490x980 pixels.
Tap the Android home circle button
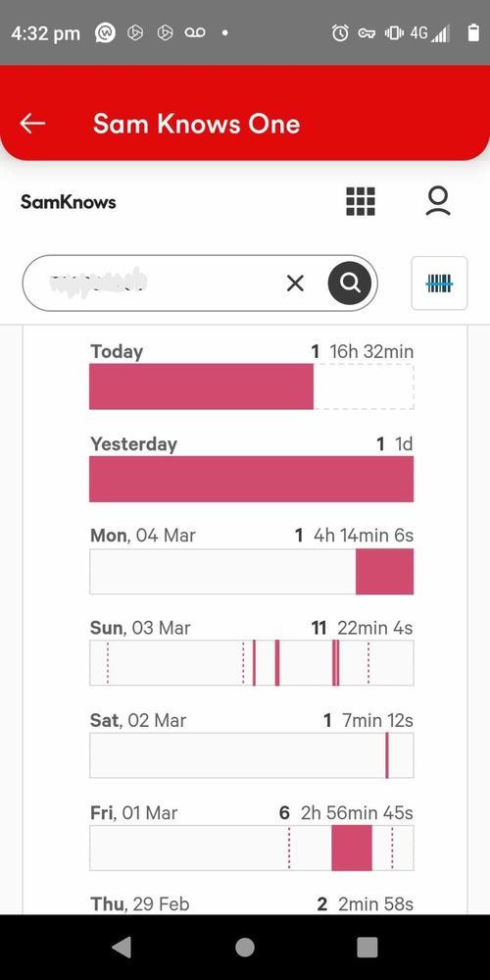click(x=245, y=947)
